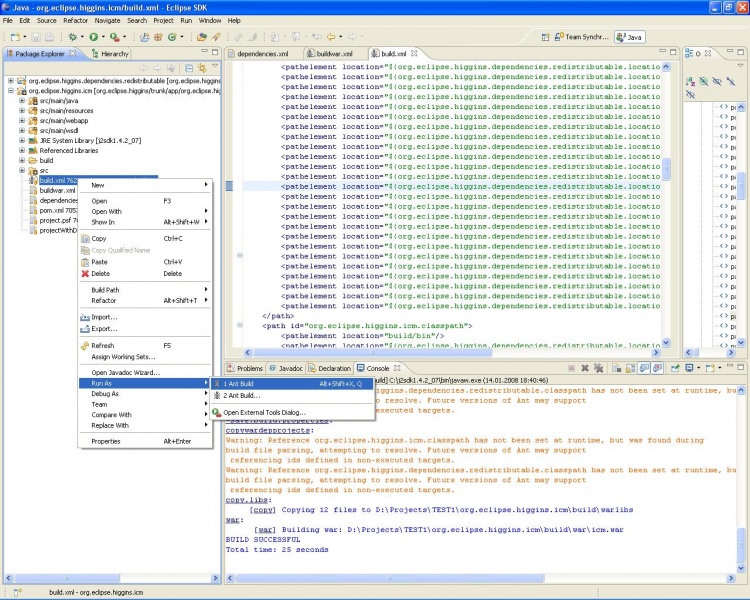This screenshot has height=600, width=750.
Task: Click Refresh in the context menu
Action: click(145, 345)
